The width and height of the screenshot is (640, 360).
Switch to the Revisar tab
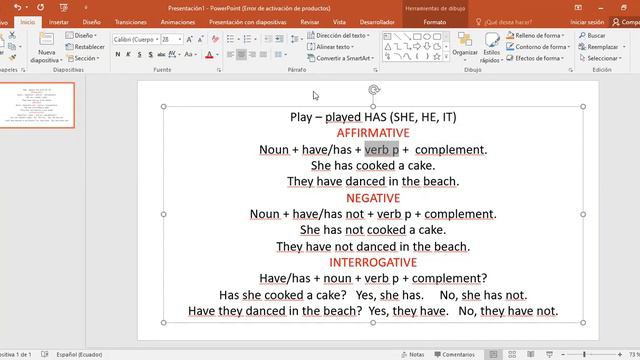tap(310, 22)
